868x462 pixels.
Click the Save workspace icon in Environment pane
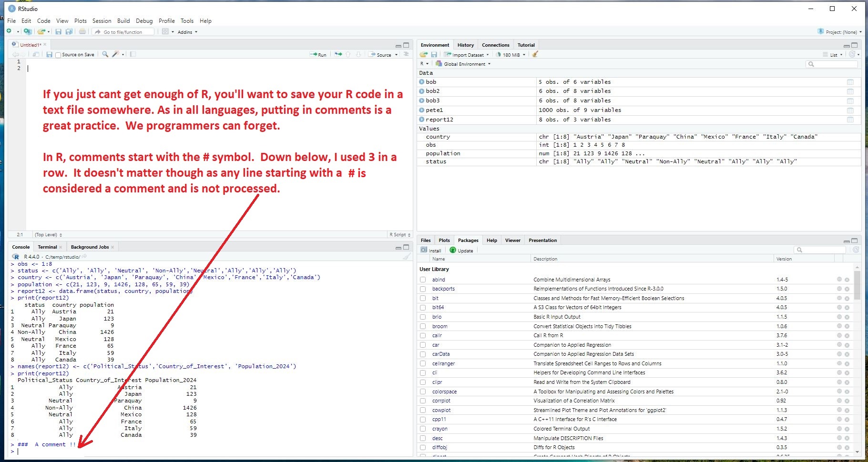(434, 55)
